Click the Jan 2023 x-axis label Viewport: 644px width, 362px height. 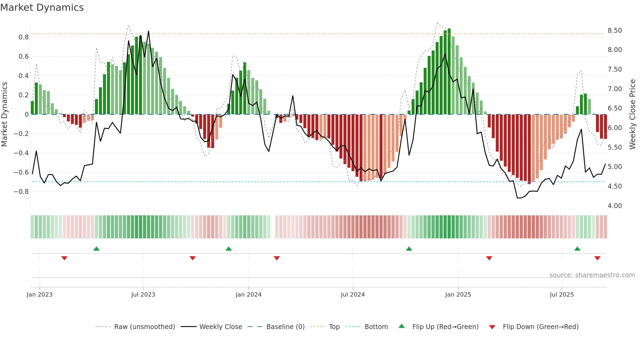click(40, 294)
